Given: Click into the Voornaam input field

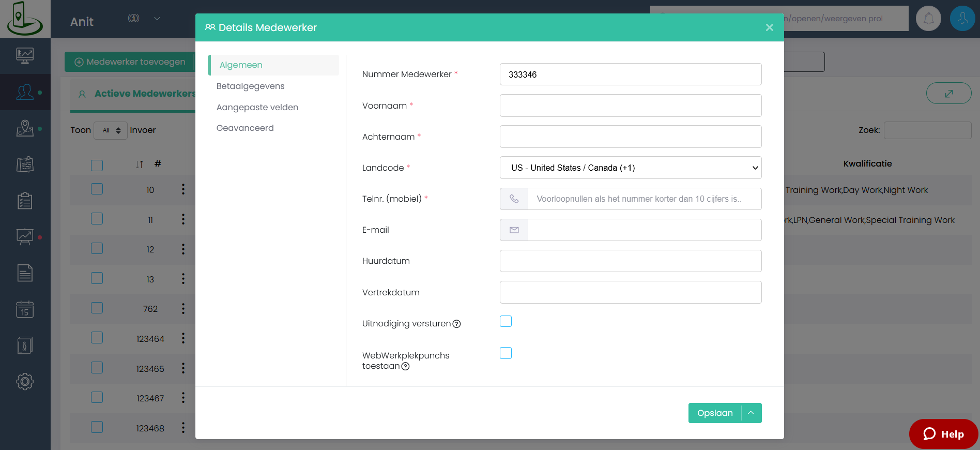Looking at the screenshot, I should (x=630, y=106).
